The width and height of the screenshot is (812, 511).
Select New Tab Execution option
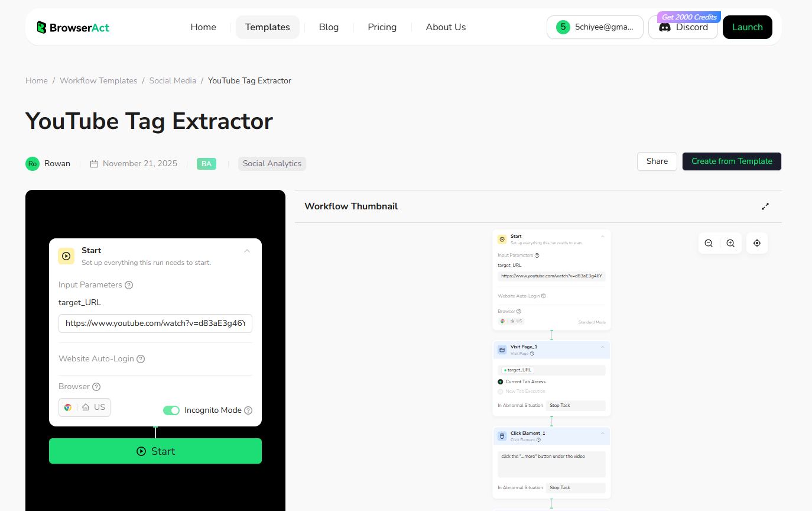(x=501, y=391)
